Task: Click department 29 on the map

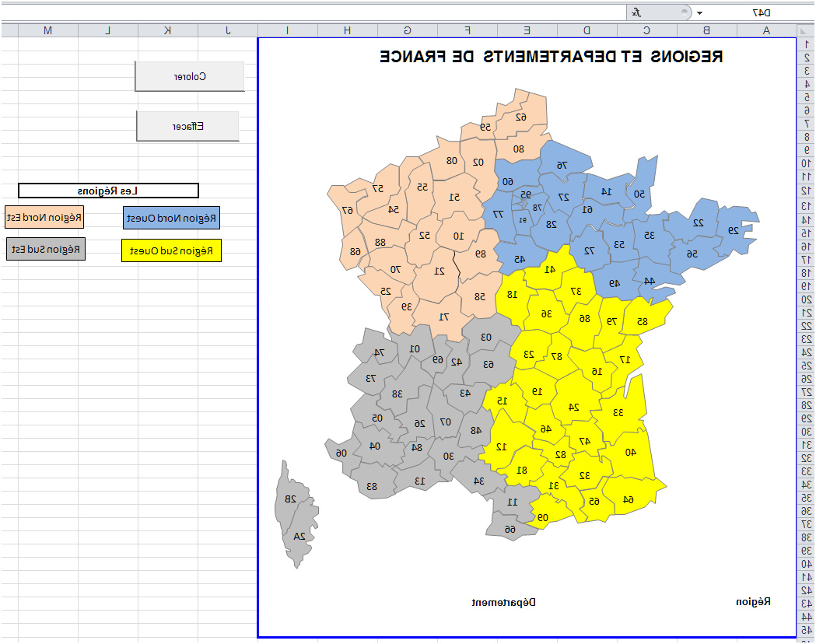Action: (x=734, y=230)
